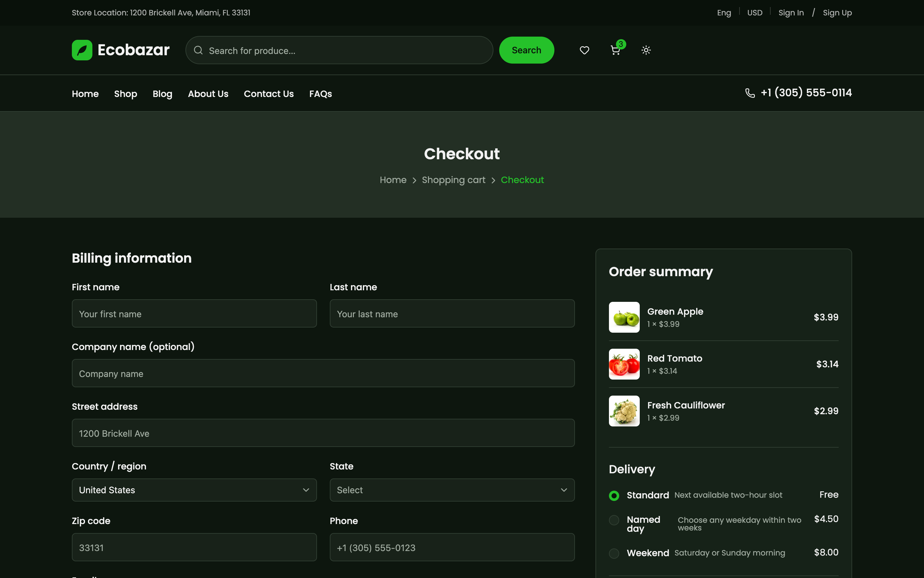This screenshot has height=578, width=924.
Task: Open the Contact Us menu item
Action: [269, 94]
